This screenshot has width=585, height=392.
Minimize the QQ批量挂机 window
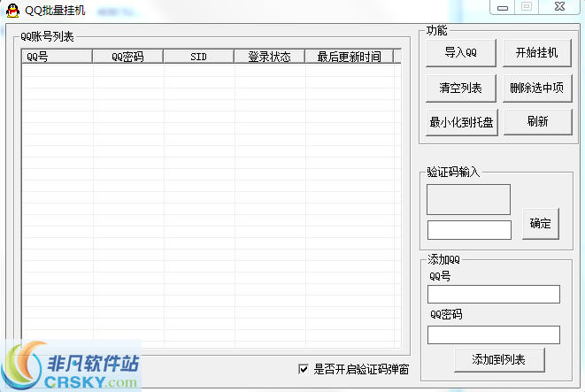pos(503,7)
